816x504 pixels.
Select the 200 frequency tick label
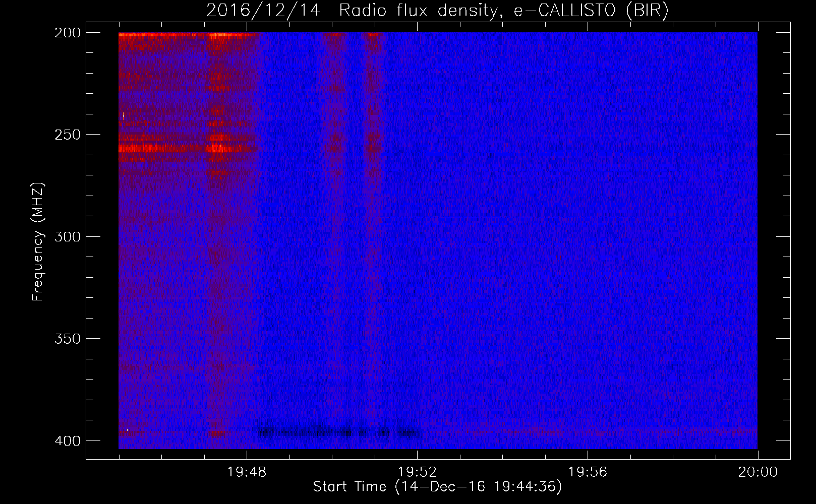coord(67,33)
